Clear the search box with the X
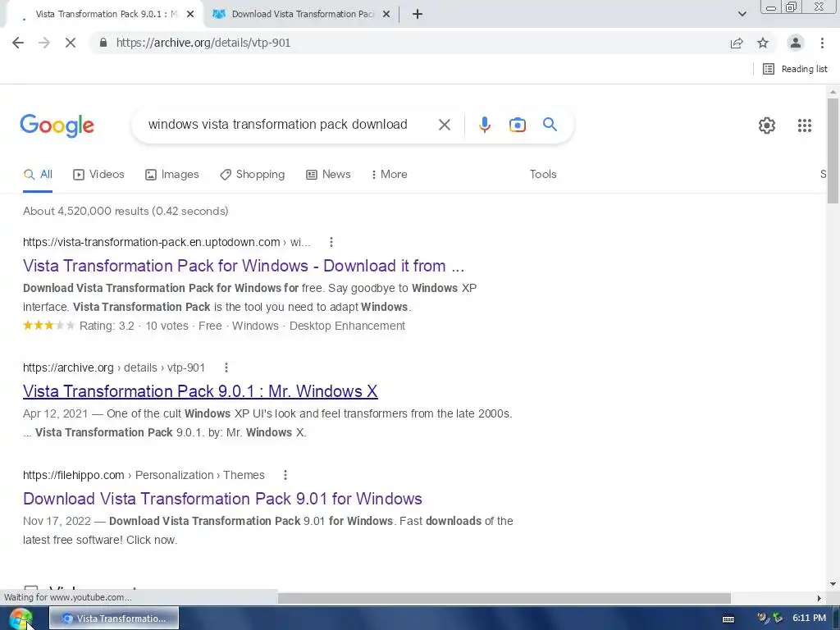The height and width of the screenshot is (630, 840). tap(444, 125)
